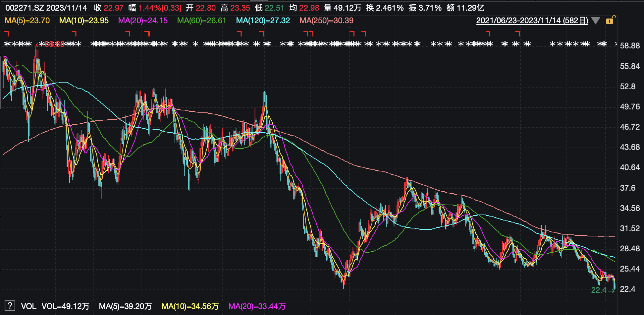644x315 pixels.
Task: Click the 40.64 price axis label
Action: click(x=629, y=167)
